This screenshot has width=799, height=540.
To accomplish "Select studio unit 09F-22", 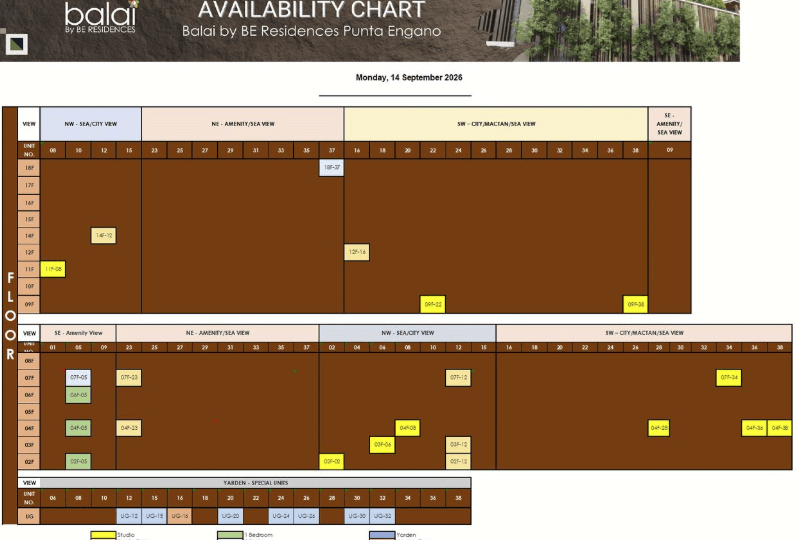I will pyautogui.click(x=433, y=304).
